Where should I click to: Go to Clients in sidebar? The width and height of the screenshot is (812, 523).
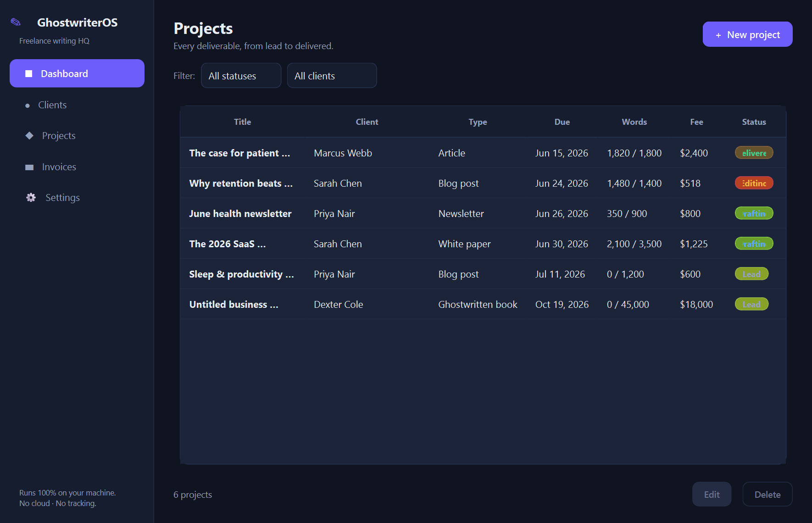coord(77,105)
